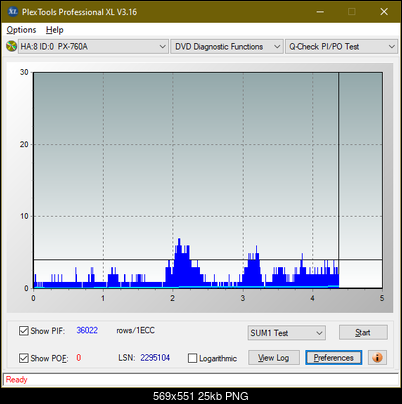Viewport: 402px width, 404px height.
Task: Expand the DVD Diagnostic Functions dropdown
Action: pyautogui.click(x=227, y=46)
